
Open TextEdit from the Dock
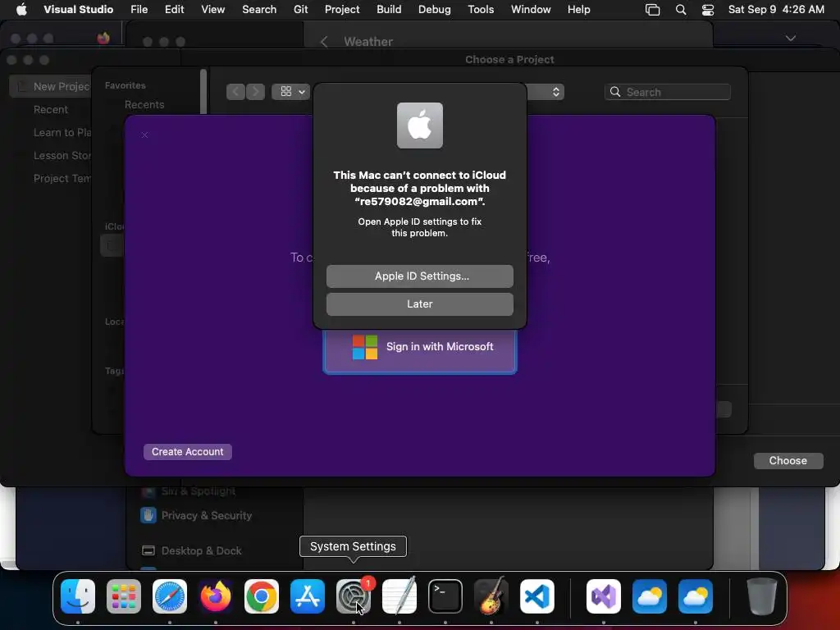[399, 596]
